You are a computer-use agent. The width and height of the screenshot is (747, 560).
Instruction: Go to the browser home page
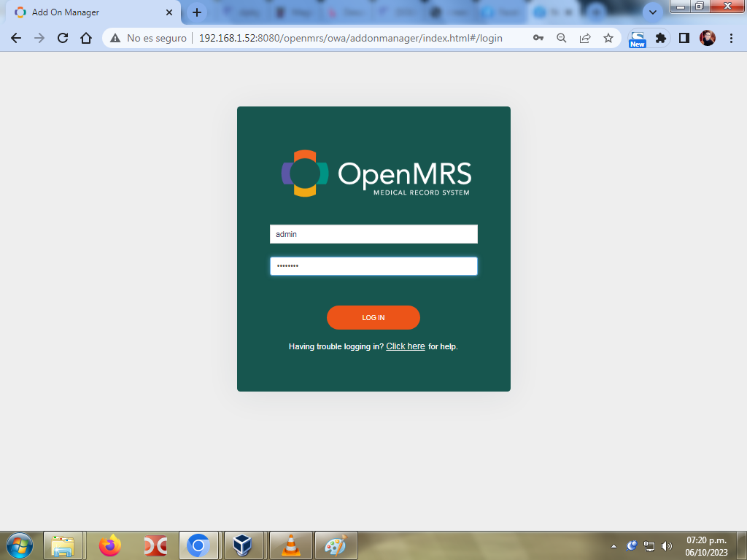(86, 38)
